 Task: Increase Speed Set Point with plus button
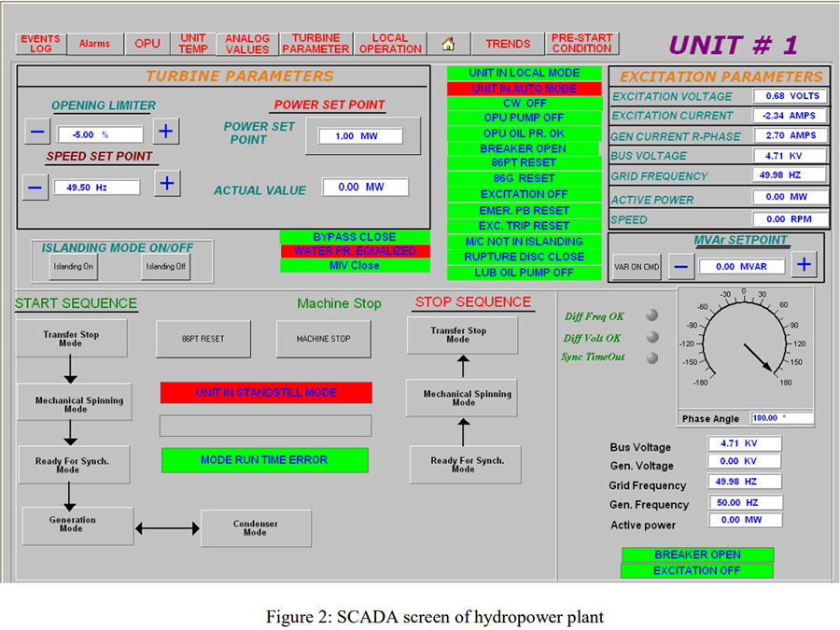pos(167,185)
